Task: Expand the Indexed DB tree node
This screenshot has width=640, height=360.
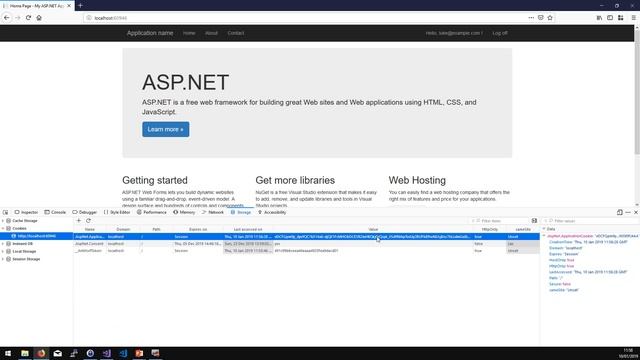Action: click(3, 244)
